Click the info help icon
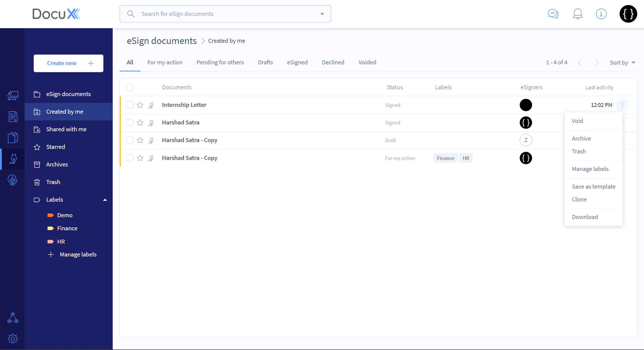Viewport: 644px width, 350px height. (x=601, y=14)
